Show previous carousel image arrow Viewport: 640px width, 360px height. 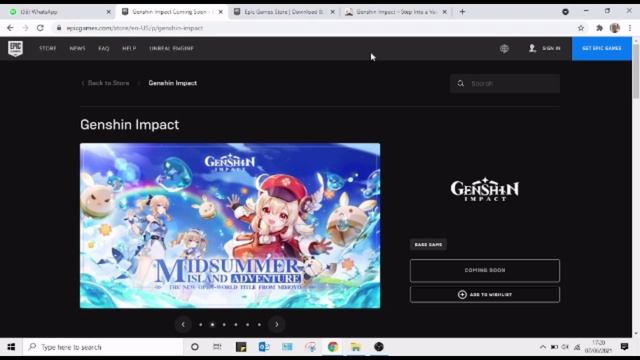183,324
